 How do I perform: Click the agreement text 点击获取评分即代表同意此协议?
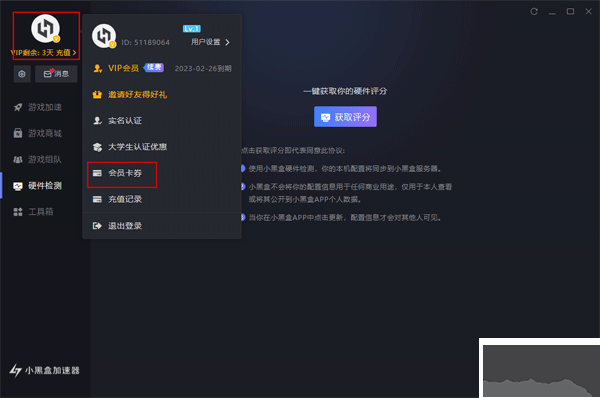coord(293,151)
